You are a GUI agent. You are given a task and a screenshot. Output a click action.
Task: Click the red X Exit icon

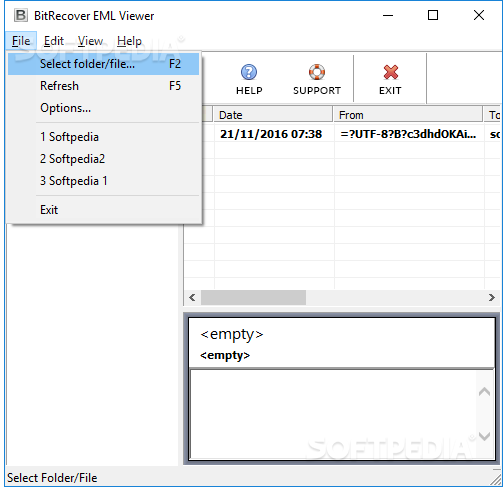(x=390, y=72)
